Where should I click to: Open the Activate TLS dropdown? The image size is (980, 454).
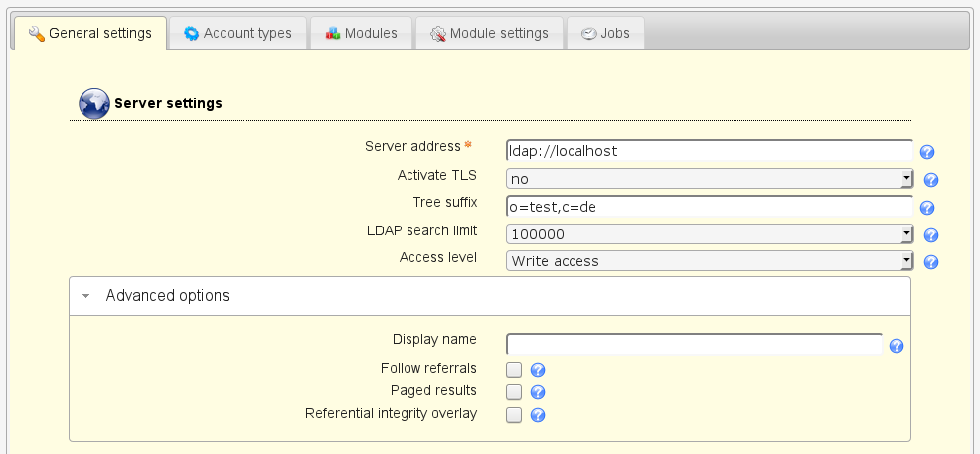coord(709,178)
